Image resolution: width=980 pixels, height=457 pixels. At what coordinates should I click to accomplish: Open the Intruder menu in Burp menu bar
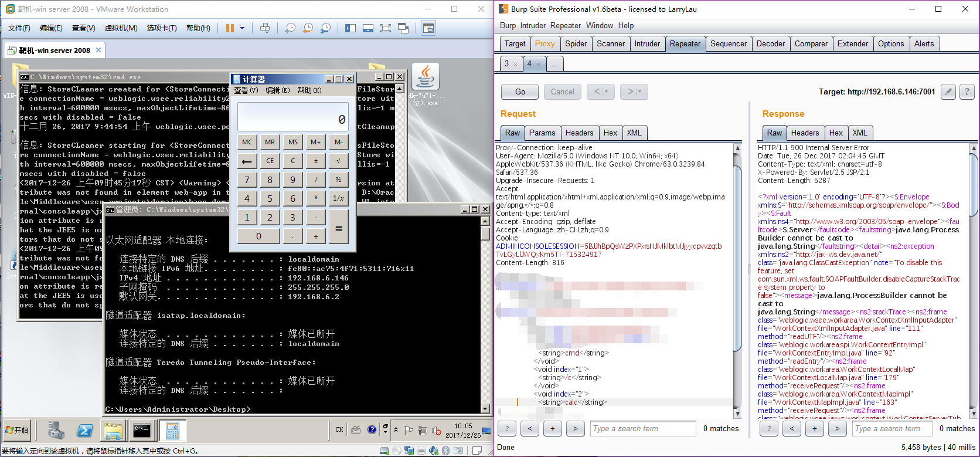[x=533, y=25]
